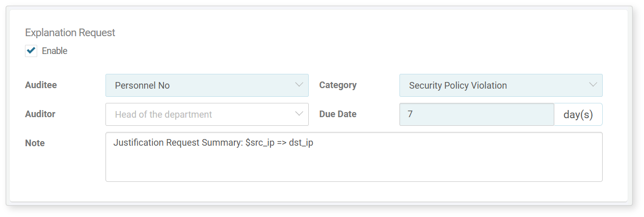
Task: Click the Auditor field label
Action: (x=40, y=114)
